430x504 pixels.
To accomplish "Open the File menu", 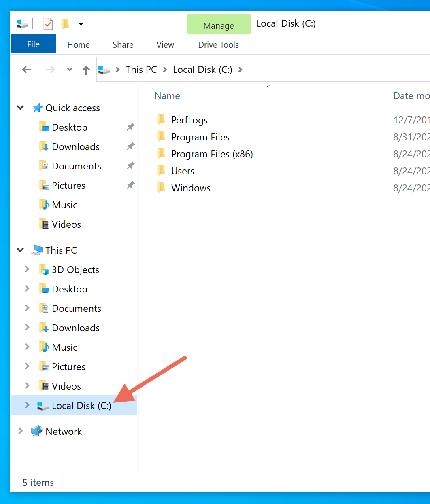I will (x=34, y=44).
